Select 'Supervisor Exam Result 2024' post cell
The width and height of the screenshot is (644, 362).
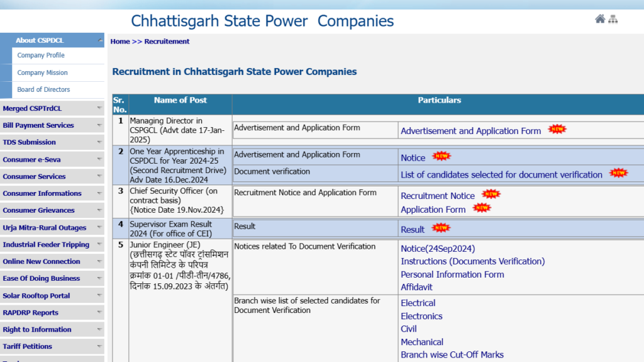pos(180,229)
